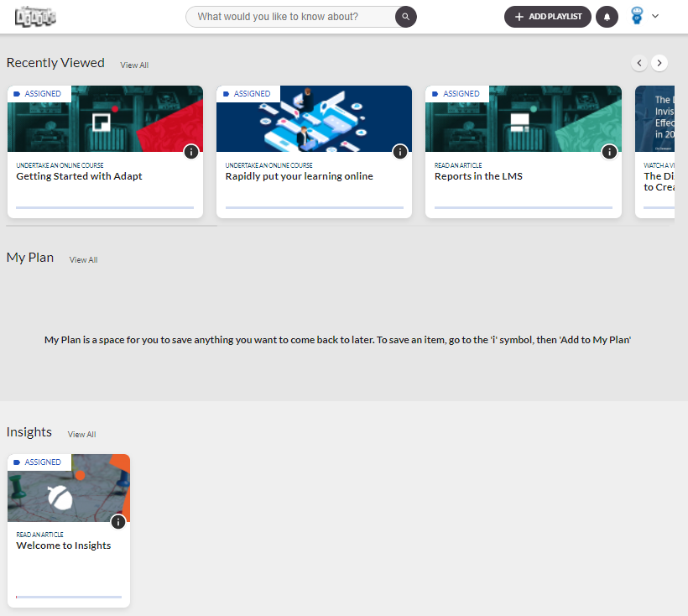Click the robot profile avatar
The image size is (688, 616).
coord(637,16)
